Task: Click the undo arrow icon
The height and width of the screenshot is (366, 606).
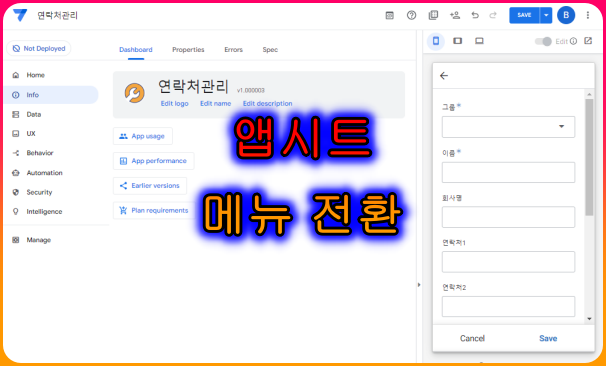Action: coord(475,15)
